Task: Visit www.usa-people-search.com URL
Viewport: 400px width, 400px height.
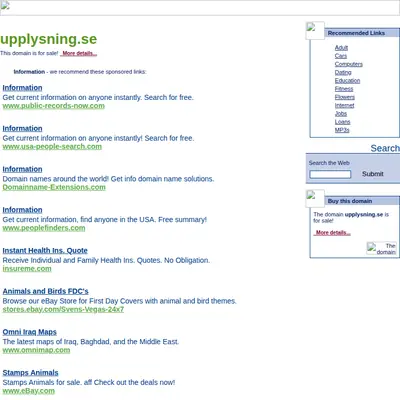Action: 52,146
